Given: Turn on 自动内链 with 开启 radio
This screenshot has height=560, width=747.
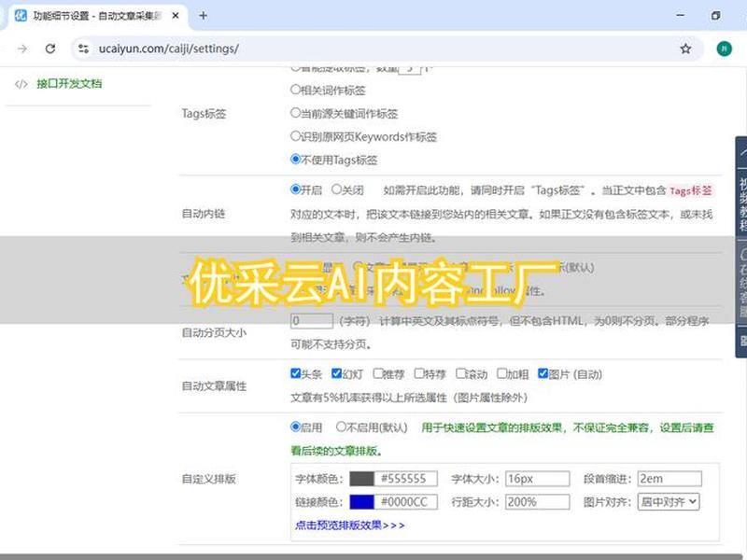Looking at the screenshot, I should (x=295, y=189).
